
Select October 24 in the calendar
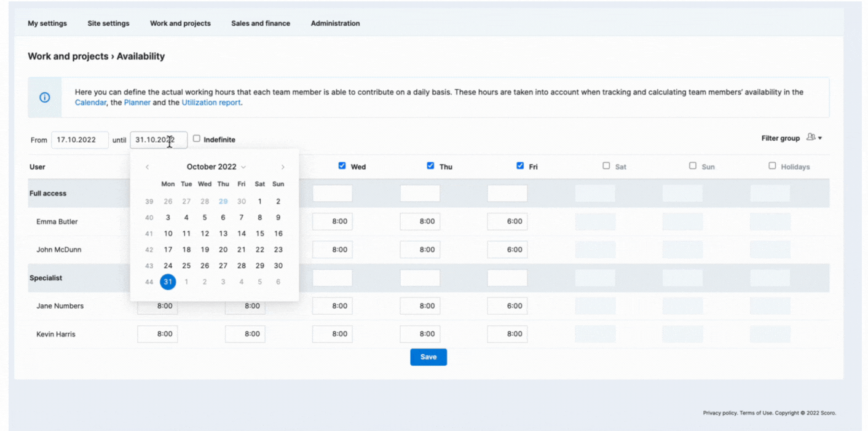tap(168, 265)
